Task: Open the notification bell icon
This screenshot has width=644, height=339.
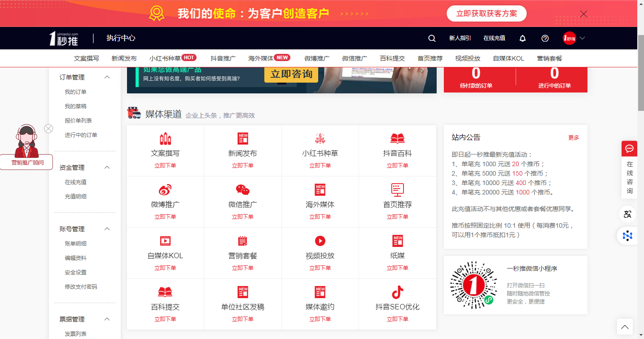Action: click(522, 39)
